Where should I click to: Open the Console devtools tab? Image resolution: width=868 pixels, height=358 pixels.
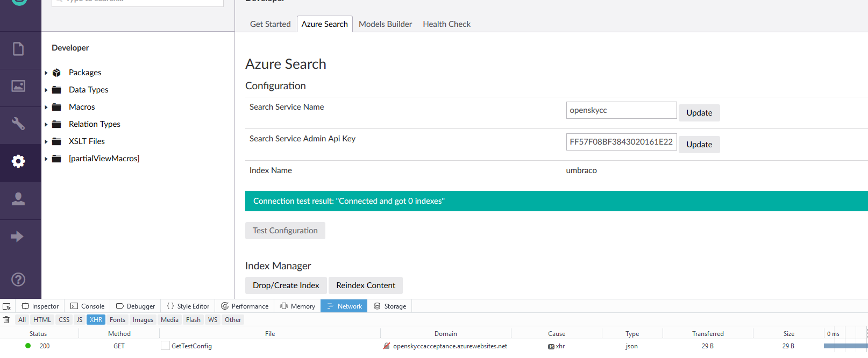point(88,306)
